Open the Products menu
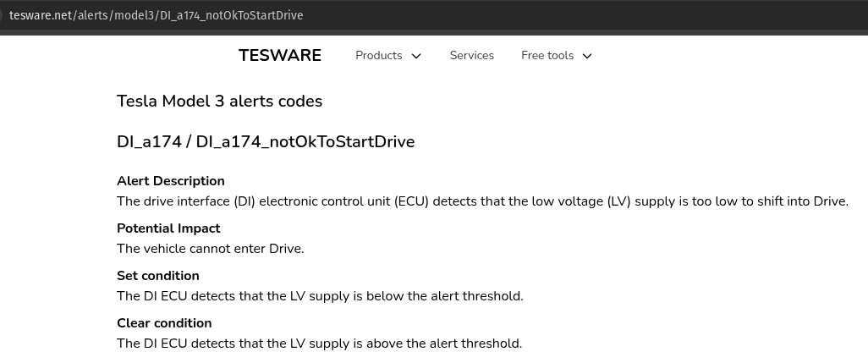Viewport: 868px width, 363px height. coord(379,56)
